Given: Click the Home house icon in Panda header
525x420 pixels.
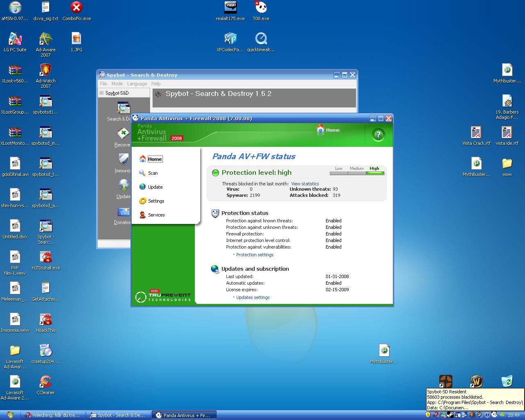Looking at the screenshot, I should pyautogui.click(x=320, y=129).
